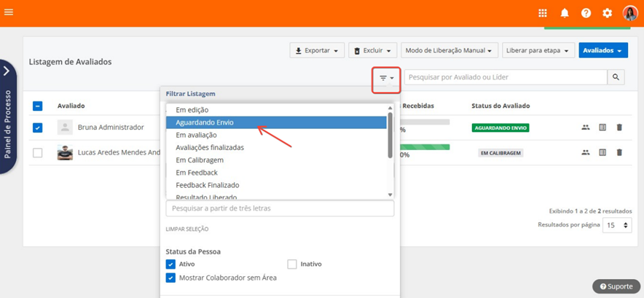Open the apps grid icon
This screenshot has width=644, height=298.
[x=543, y=13]
